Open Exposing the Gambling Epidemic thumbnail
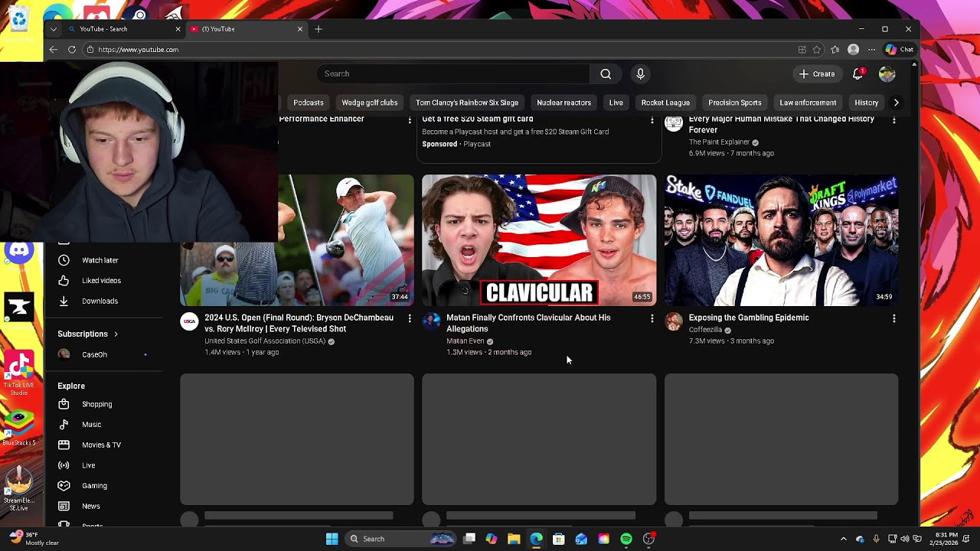The width and height of the screenshot is (980, 551). (x=781, y=240)
